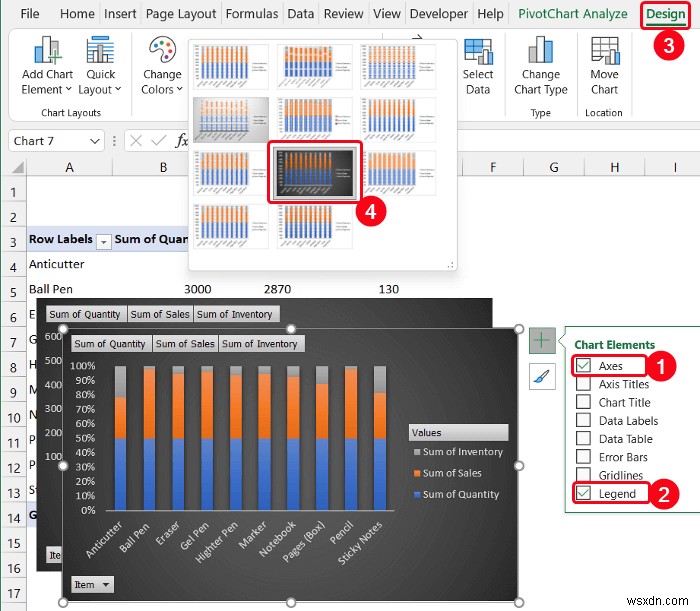Click Sum of Quantity field button on front chart
The width and height of the screenshot is (700, 611).
tap(110, 344)
